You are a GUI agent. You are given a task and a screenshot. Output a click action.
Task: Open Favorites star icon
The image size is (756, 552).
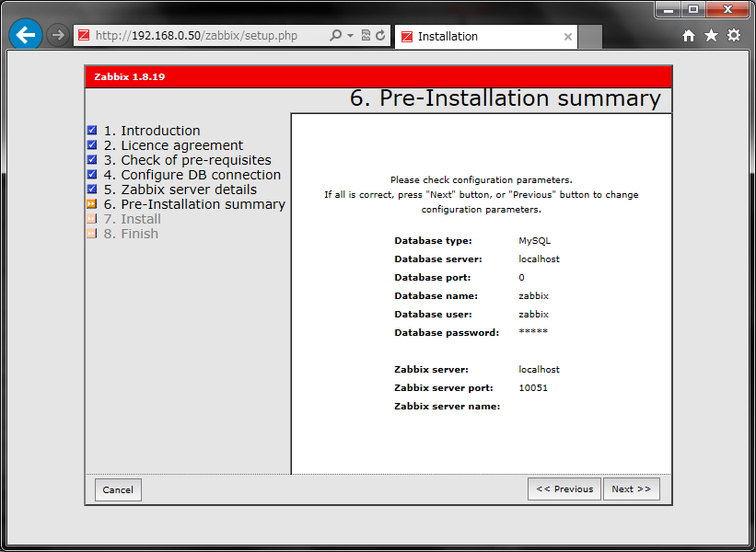pos(711,35)
